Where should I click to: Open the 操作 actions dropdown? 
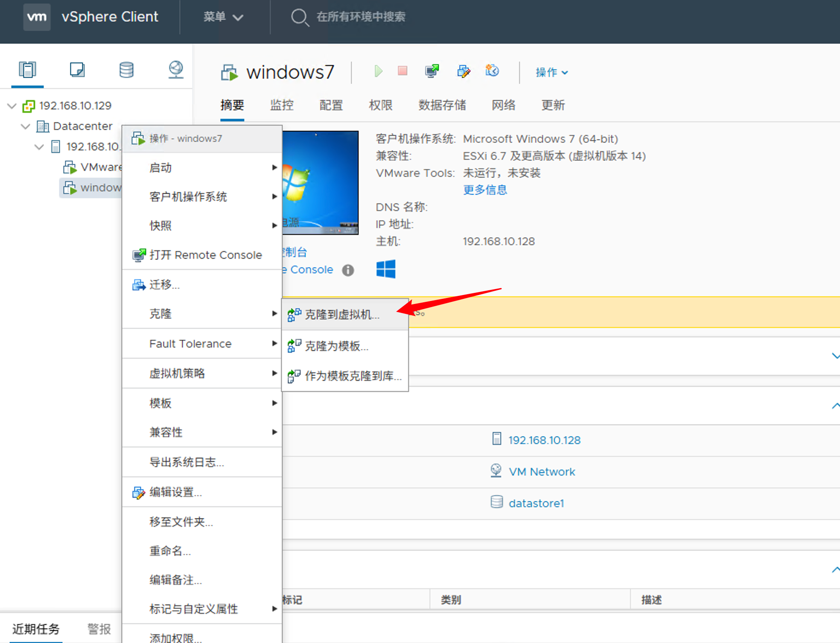(551, 73)
